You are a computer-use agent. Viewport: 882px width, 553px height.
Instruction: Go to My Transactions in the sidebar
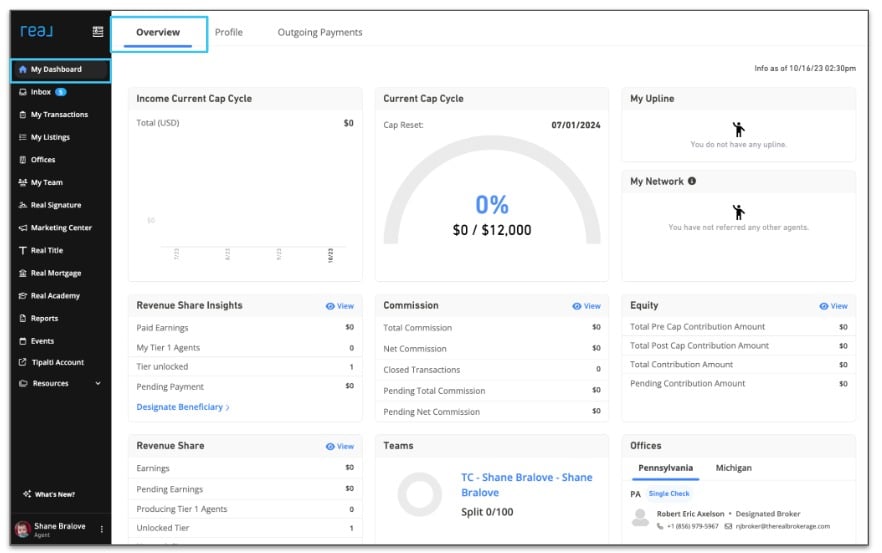(58, 115)
